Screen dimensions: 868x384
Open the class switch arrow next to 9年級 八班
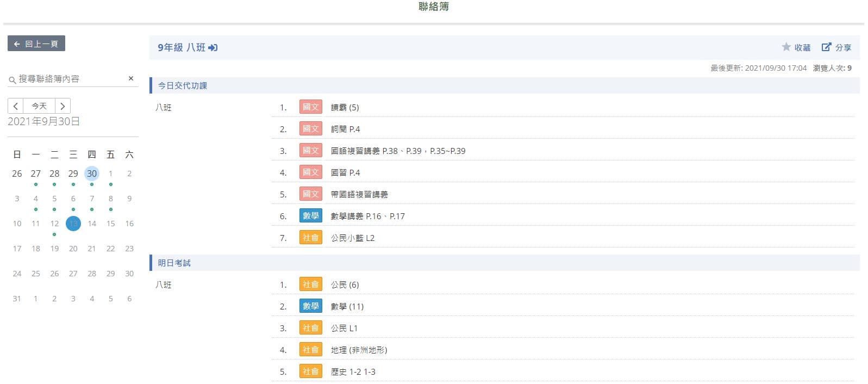pos(213,48)
